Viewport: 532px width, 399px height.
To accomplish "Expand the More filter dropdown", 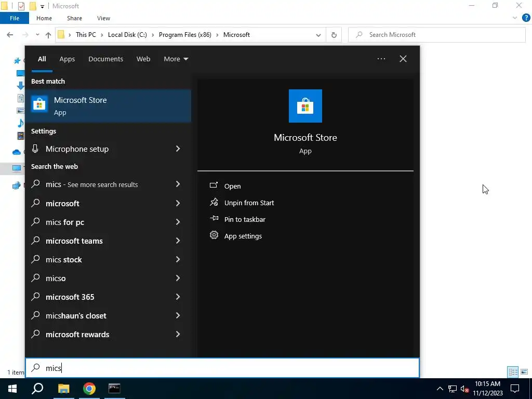I will (x=176, y=59).
